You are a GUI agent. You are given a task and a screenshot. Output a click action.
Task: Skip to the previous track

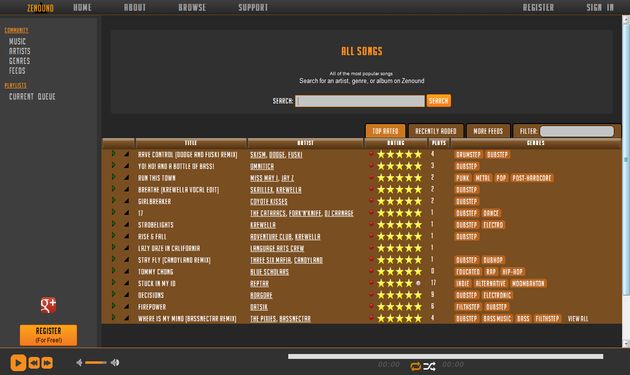pyautogui.click(x=34, y=363)
